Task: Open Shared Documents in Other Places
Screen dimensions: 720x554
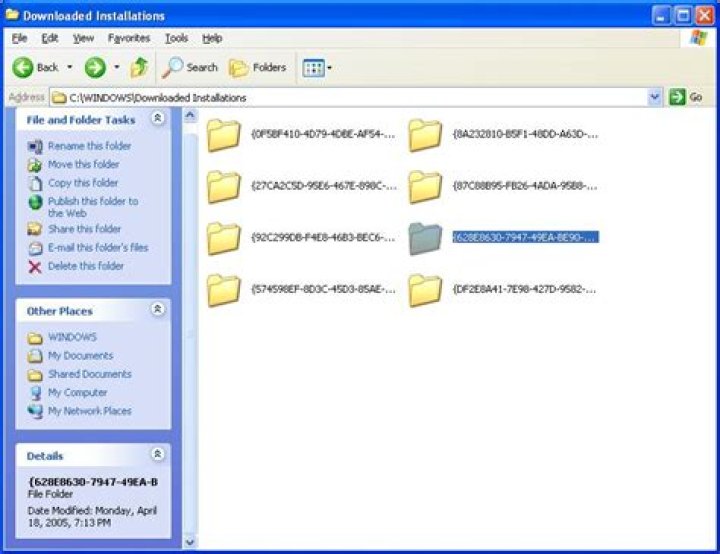Action: 90,374
